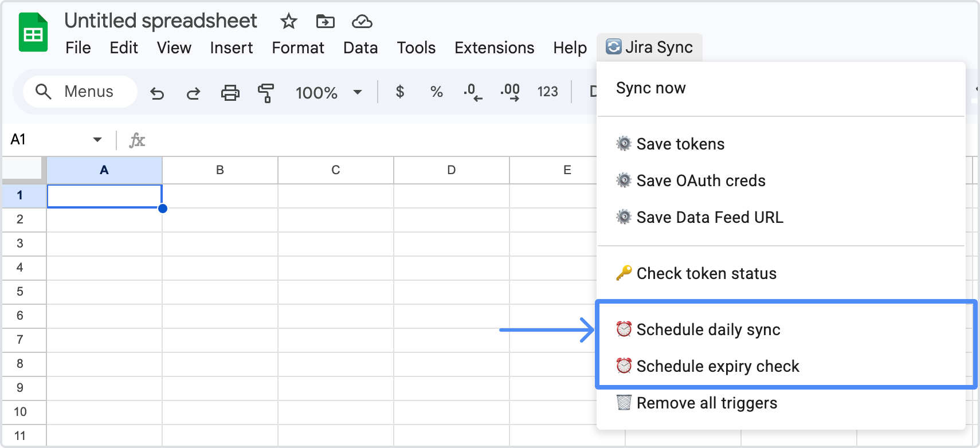The width and height of the screenshot is (980, 448).
Task: Click the formula bar input
Action: [373, 140]
